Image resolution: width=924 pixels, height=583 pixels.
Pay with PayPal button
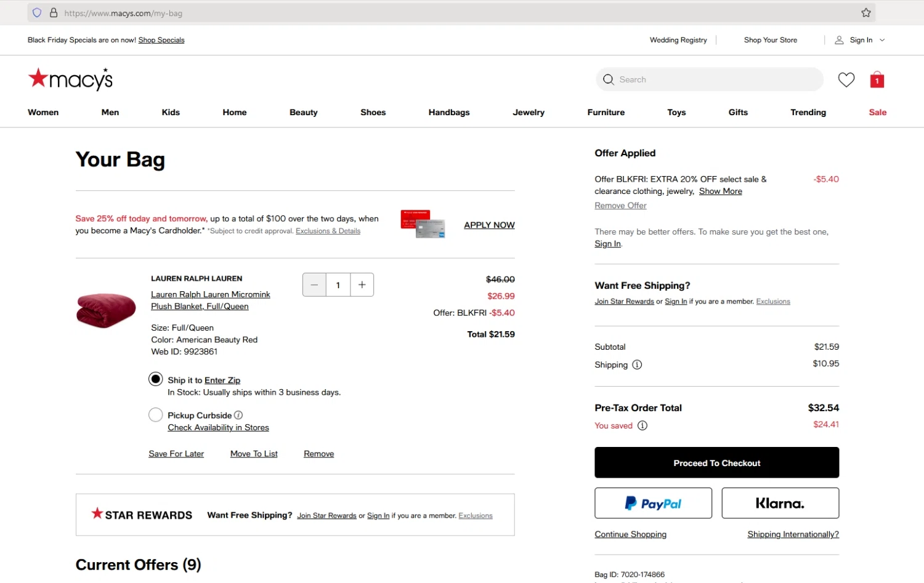653,503
